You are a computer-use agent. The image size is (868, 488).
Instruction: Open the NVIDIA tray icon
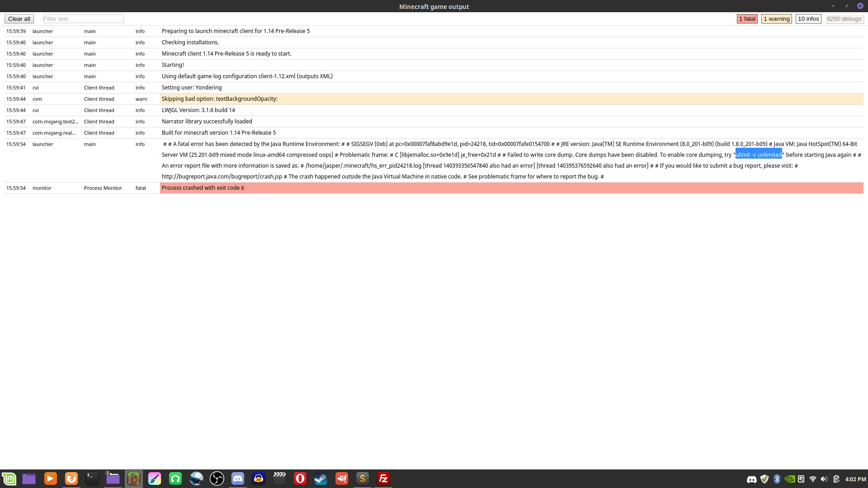pos(789,479)
